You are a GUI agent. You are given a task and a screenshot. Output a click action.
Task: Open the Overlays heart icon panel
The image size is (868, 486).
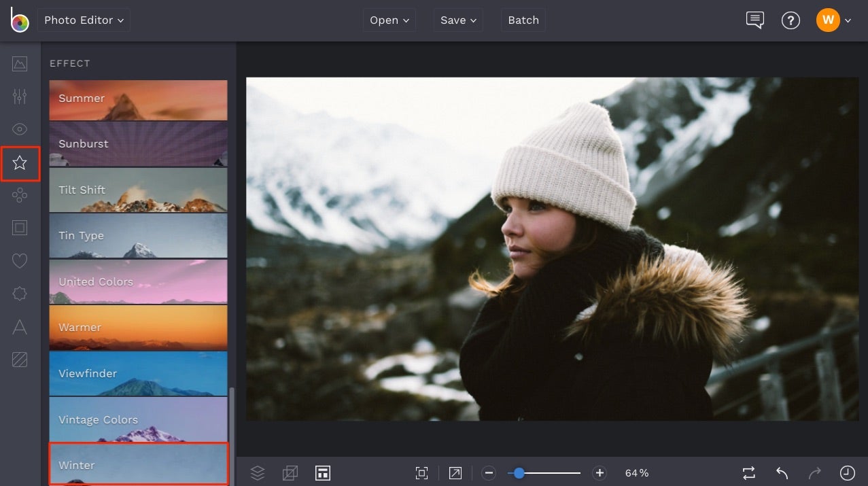click(20, 260)
